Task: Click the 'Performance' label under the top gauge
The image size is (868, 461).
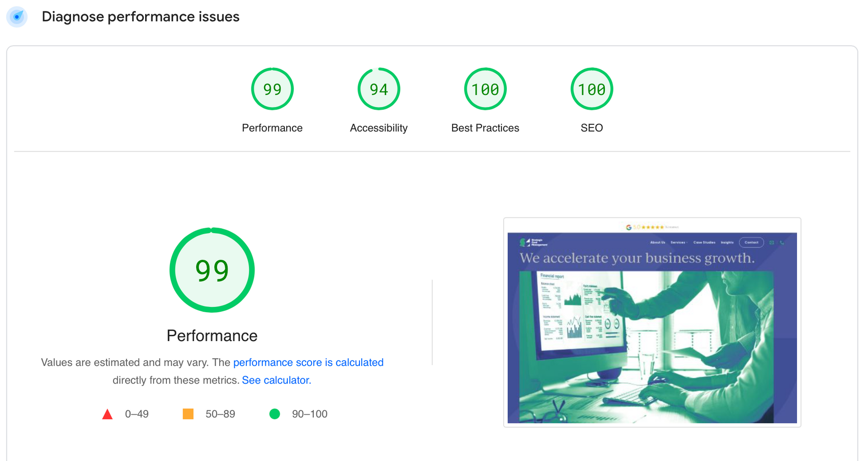Action: click(272, 128)
